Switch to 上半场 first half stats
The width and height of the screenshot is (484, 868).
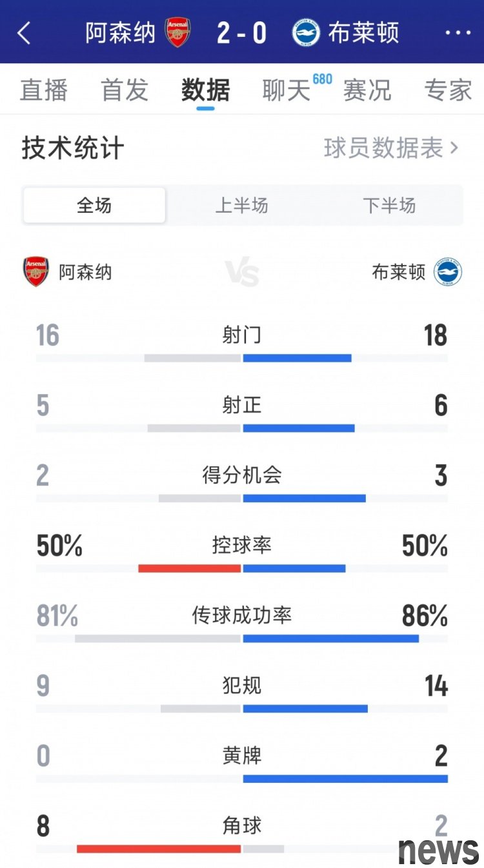click(241, 206)
